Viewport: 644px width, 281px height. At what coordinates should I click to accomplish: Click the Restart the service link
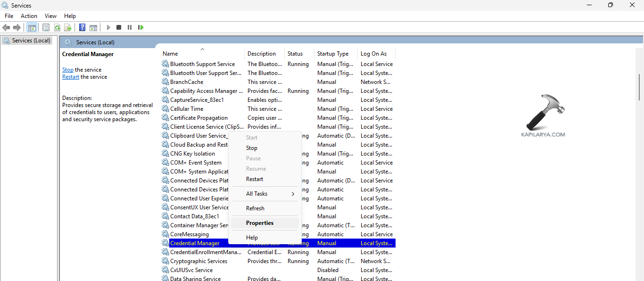click(x=70, y=76)
